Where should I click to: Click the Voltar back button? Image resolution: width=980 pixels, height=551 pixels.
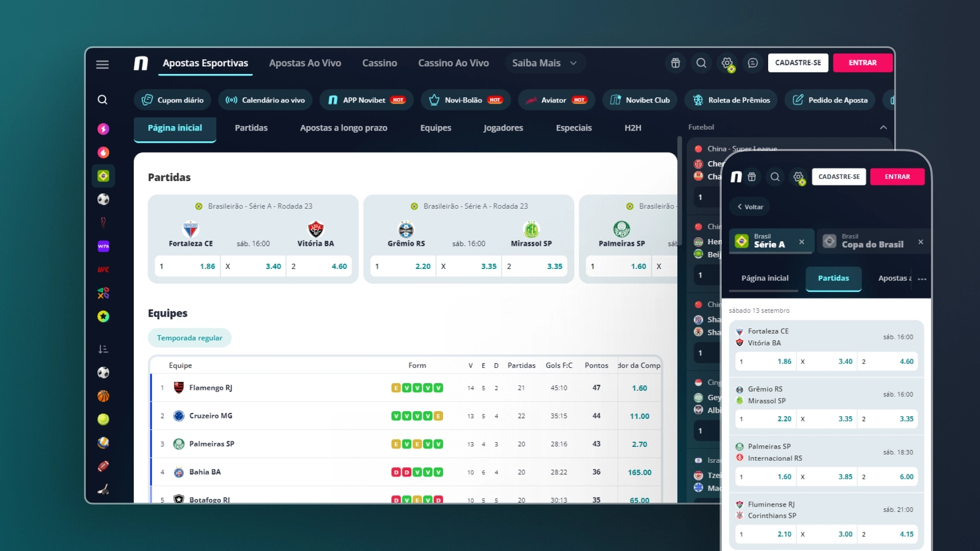[750, 207]
